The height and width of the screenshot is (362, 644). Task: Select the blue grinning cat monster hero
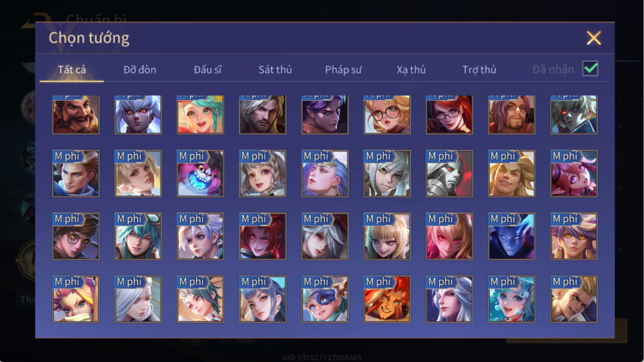[200, 173]
